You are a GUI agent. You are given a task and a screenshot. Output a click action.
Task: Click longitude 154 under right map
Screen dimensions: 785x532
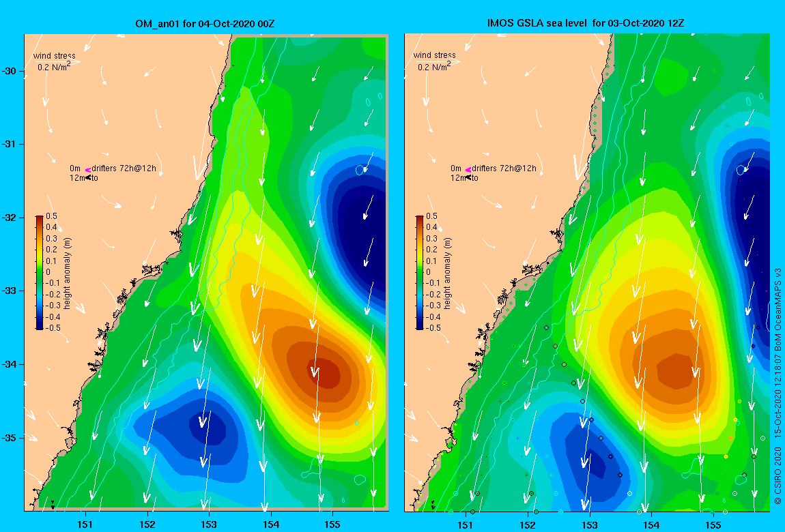tap(651, 524)
